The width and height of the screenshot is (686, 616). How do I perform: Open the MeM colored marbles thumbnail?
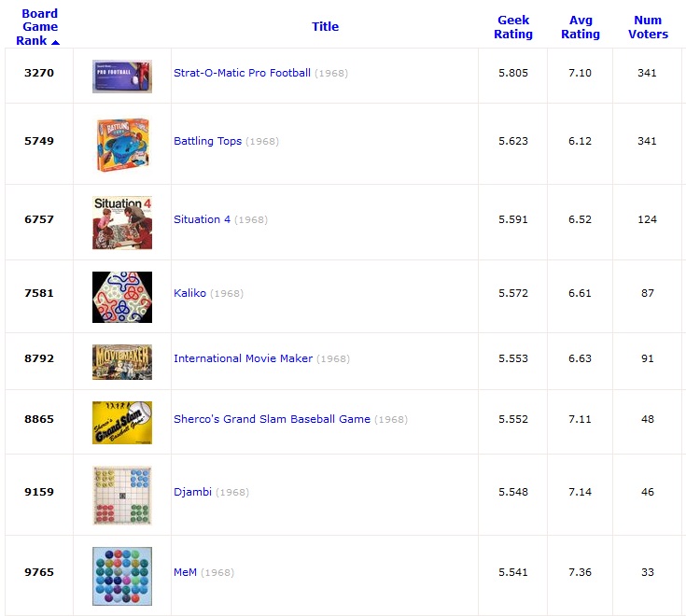(122, 576)
